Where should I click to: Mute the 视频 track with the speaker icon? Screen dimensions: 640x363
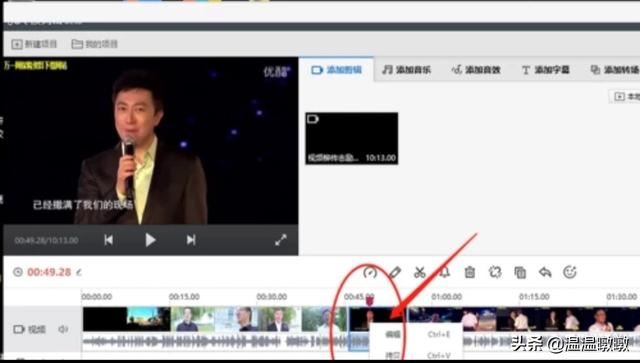tap(63, 329)
